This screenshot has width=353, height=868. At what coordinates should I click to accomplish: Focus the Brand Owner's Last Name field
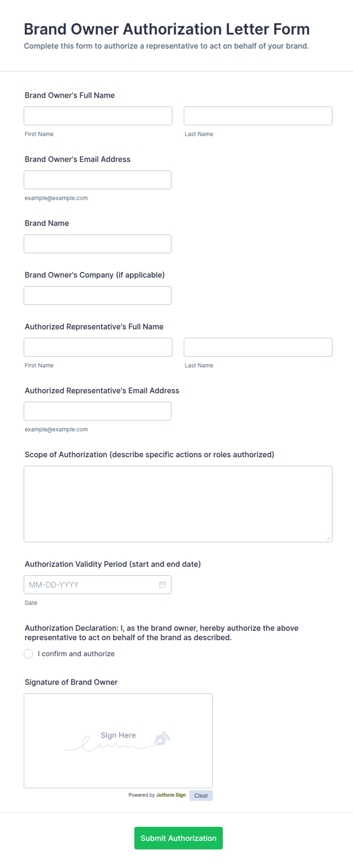coord(258,116)
